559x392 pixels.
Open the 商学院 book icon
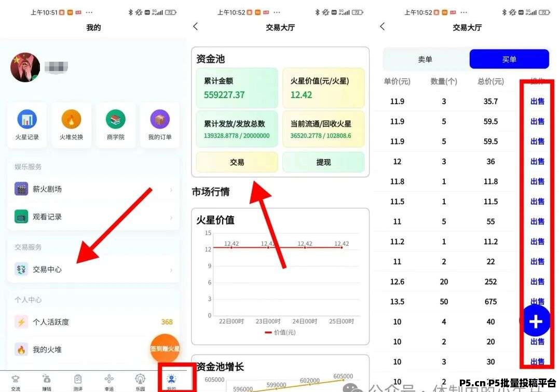pyautogui.click(x=116, y=120)
